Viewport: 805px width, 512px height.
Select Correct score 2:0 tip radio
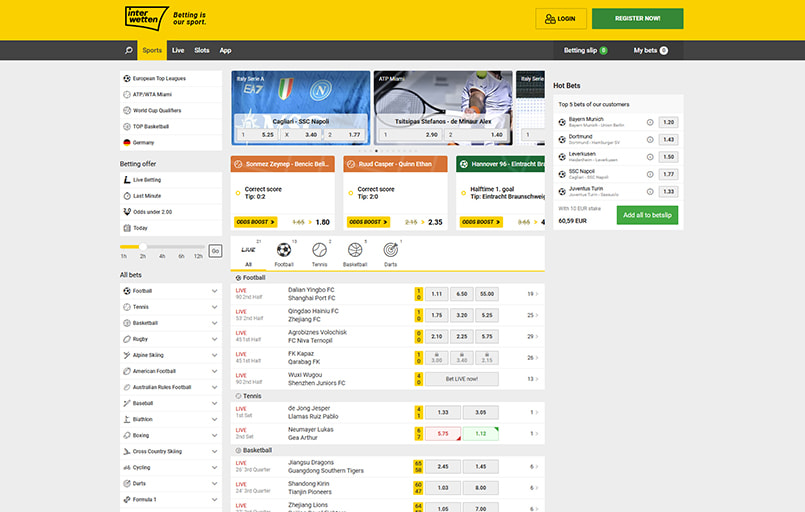click(351, 193)
